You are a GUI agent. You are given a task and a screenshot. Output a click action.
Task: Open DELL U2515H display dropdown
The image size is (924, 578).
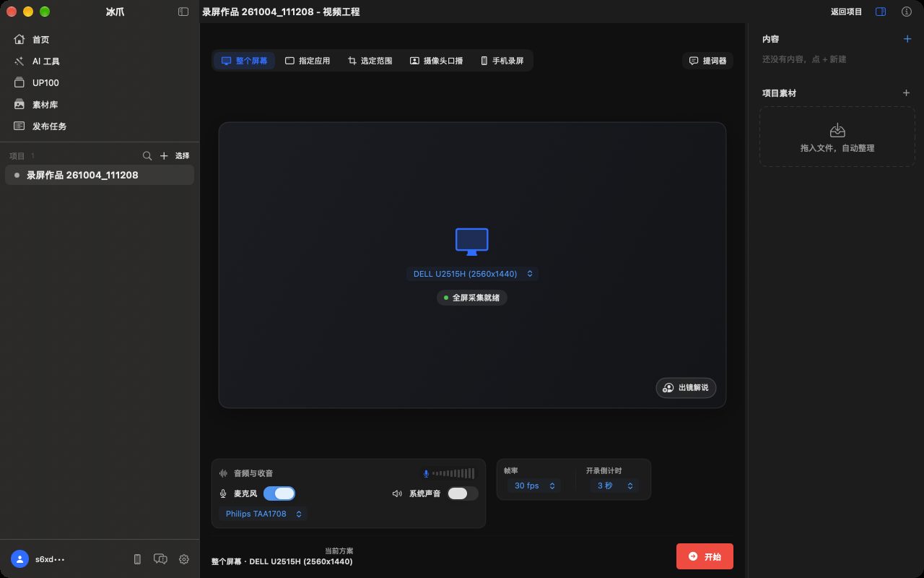(x=472, y=274)
